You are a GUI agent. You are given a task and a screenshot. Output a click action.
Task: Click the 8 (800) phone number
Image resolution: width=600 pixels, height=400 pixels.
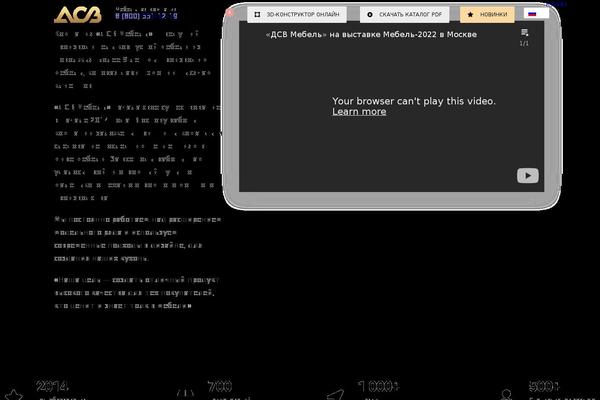click(x=146, y=16)
